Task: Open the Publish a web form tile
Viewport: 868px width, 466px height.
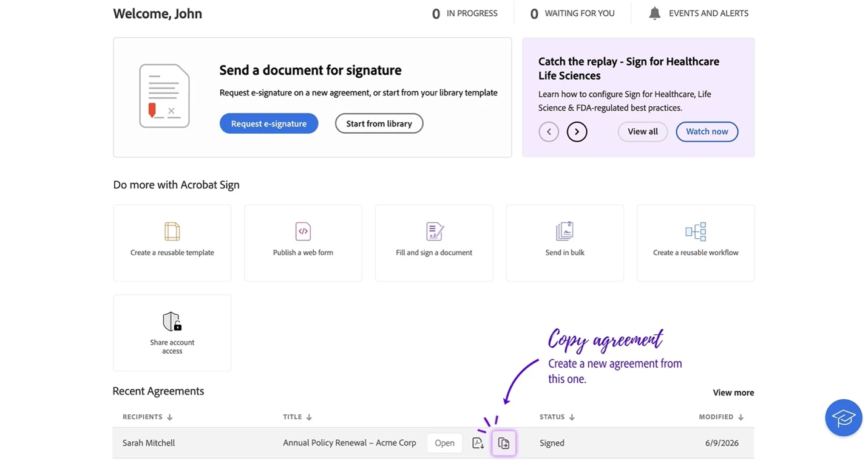Action: 303,243
